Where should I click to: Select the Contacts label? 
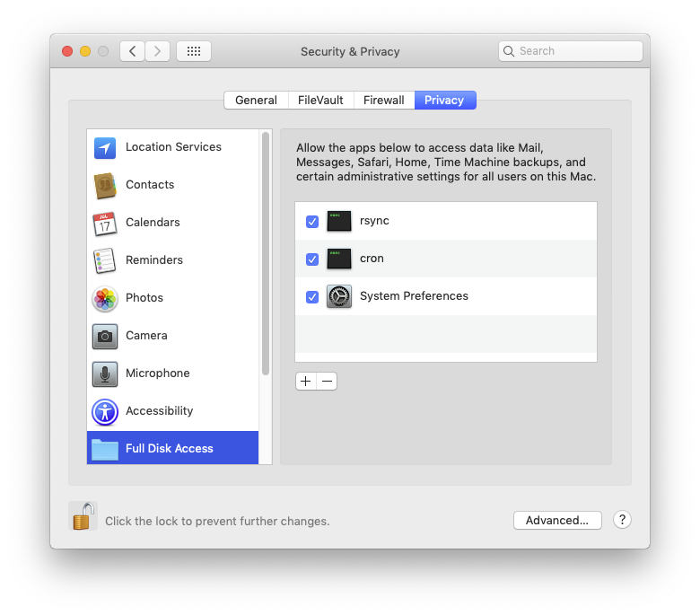coord(150,184)
